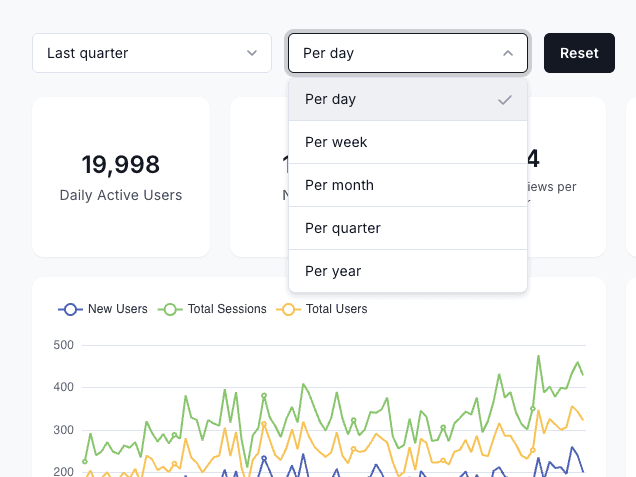Click the yellow Total Users legend marker

click(287, 309)
